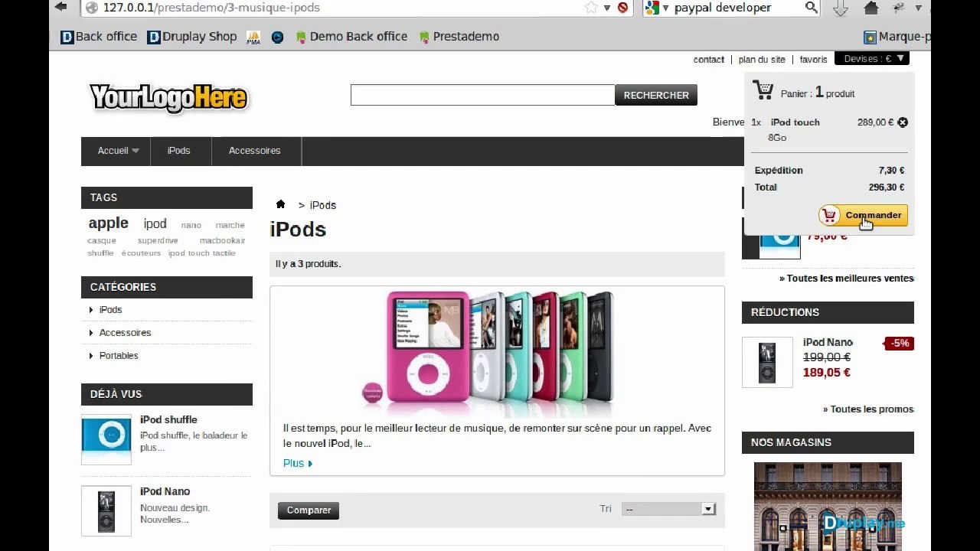This screenshot has height=551, width=980.
Task: Open iPod touch in cart block
Action: pos(795,122)
